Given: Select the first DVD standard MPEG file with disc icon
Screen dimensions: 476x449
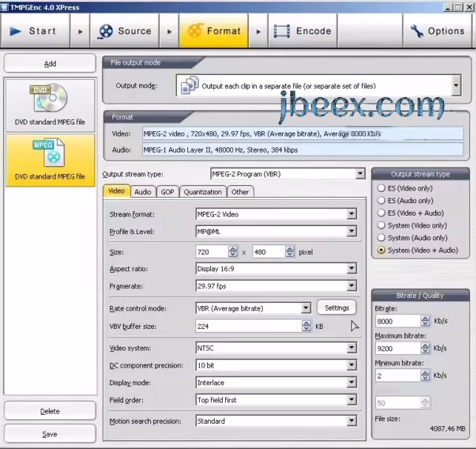Looking at the screenshot, I should tap(50, 105).
